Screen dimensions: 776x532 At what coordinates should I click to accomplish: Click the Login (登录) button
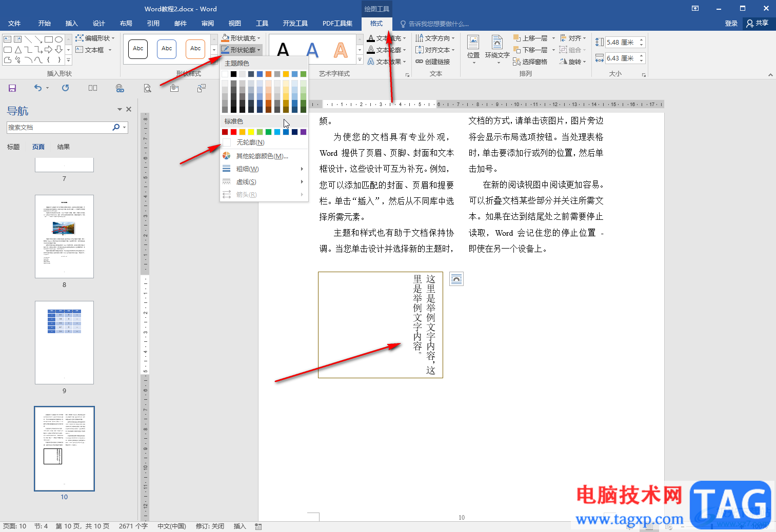731,24
